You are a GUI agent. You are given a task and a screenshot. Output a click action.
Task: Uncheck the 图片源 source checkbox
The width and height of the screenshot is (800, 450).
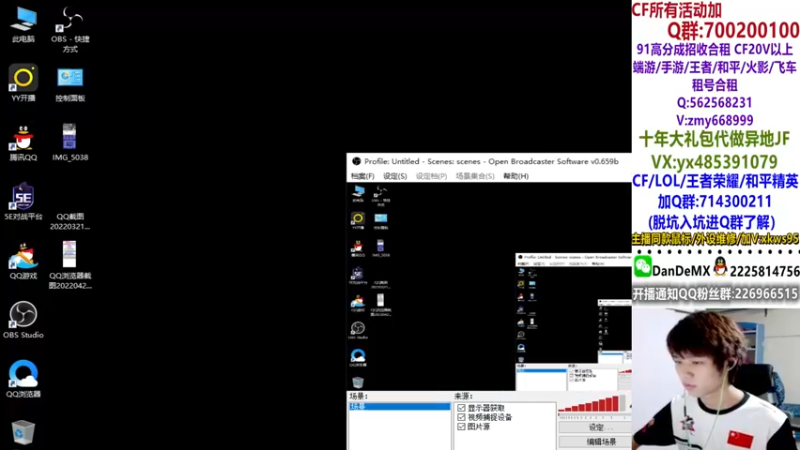461,427
